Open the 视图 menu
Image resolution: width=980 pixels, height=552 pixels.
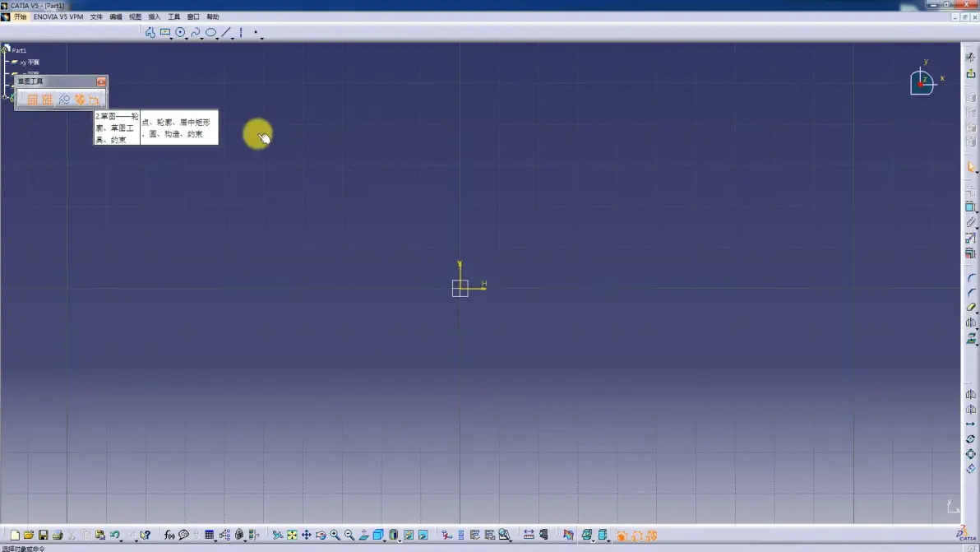point(135,17)
